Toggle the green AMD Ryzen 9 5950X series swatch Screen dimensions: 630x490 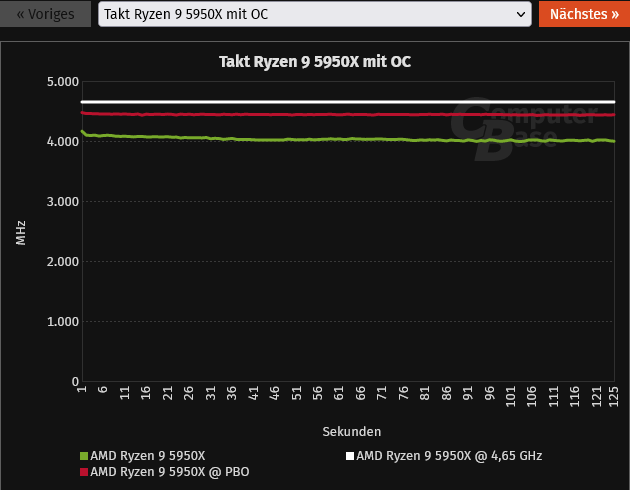(x=84, y=456)
